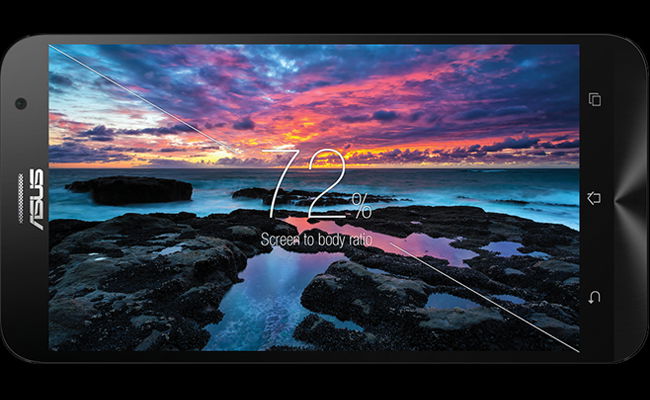Tap the Recent Apps capacitive button
The image size is (650, 400).
click(594, 99)
